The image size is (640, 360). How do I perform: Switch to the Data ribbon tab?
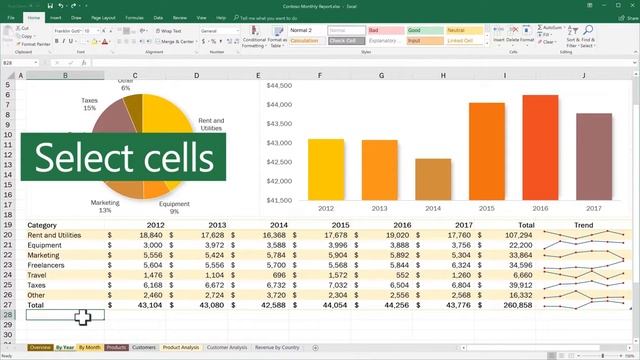(x=158, y=18)
